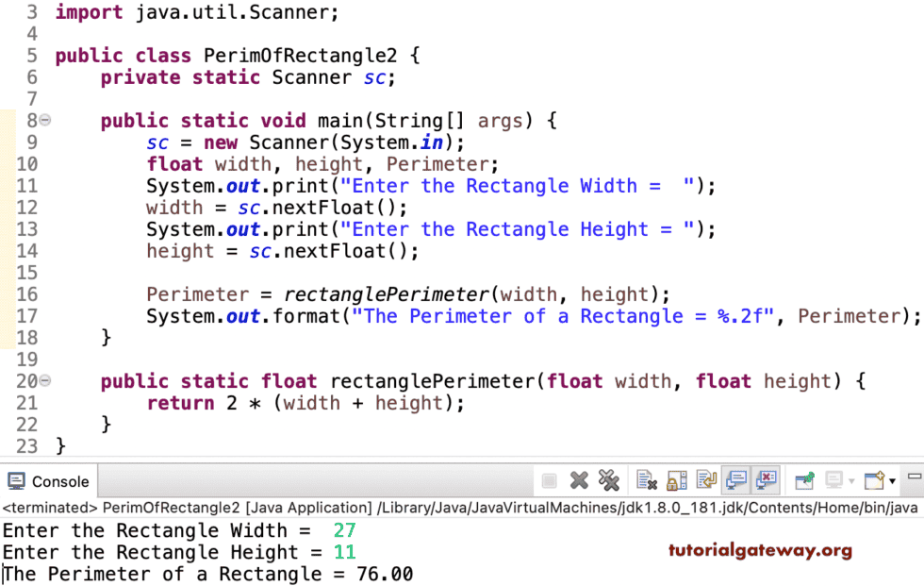Viewport: 924px width, 586px height.
Task: Click the Console view icon beside its label
Action: (16, 480)
